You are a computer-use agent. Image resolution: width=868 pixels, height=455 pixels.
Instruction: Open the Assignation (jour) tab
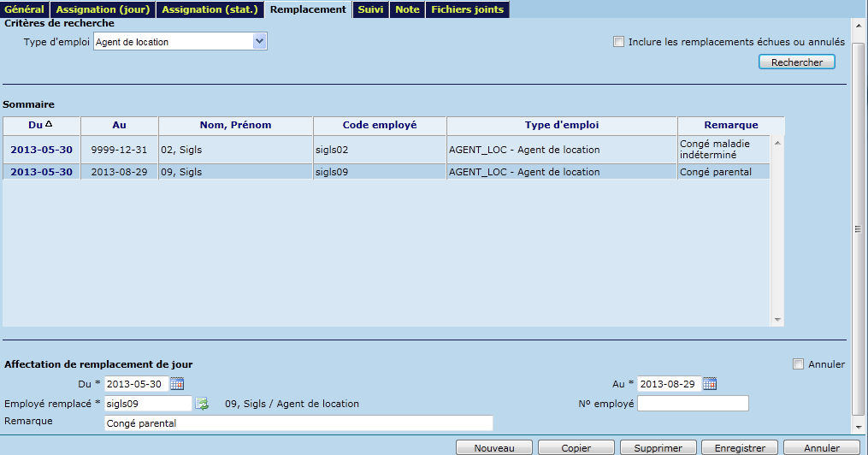(103, 9)
